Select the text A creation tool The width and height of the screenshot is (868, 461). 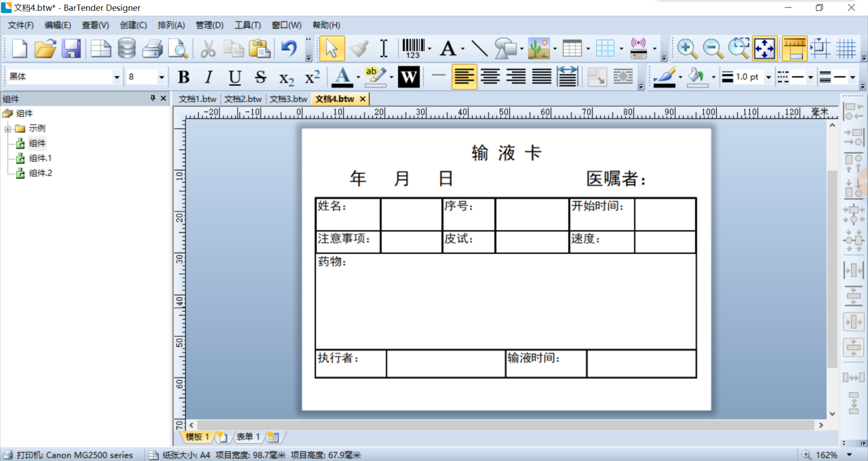(448, 48)
